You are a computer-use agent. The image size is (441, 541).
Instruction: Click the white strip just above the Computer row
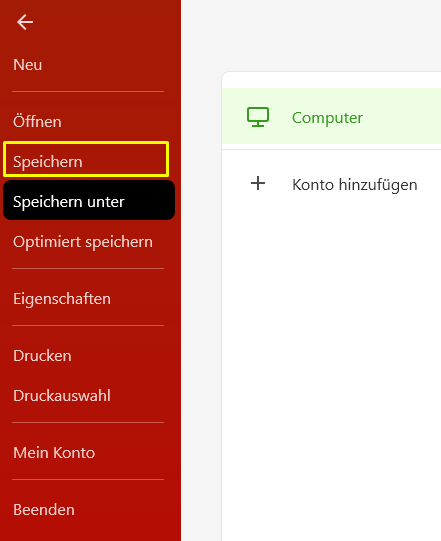tap(331, 81)
